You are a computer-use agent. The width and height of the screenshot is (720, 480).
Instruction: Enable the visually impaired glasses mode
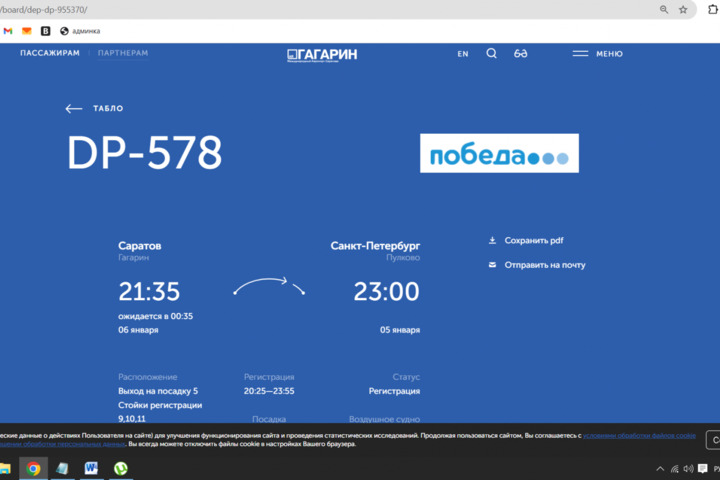[x=521, y=54]
